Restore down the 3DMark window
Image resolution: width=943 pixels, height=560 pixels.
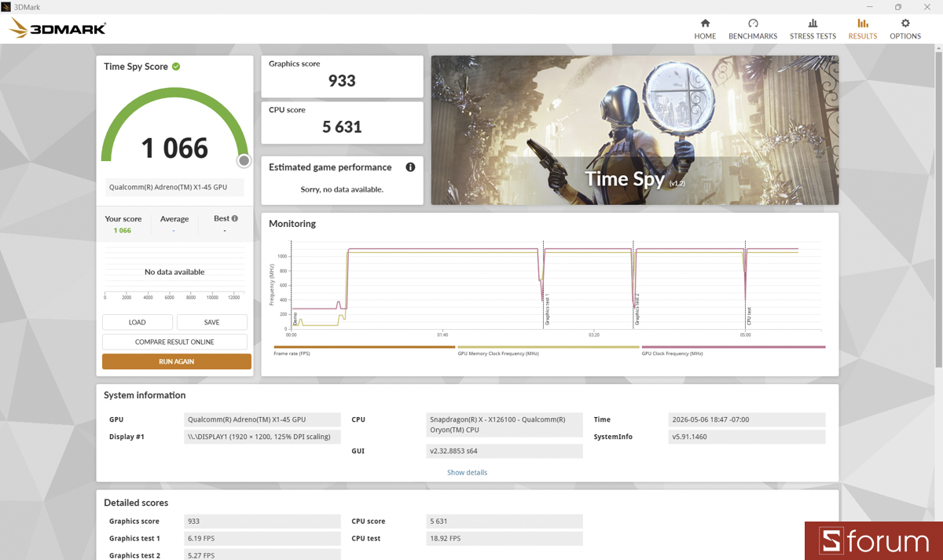click(898, 7)
